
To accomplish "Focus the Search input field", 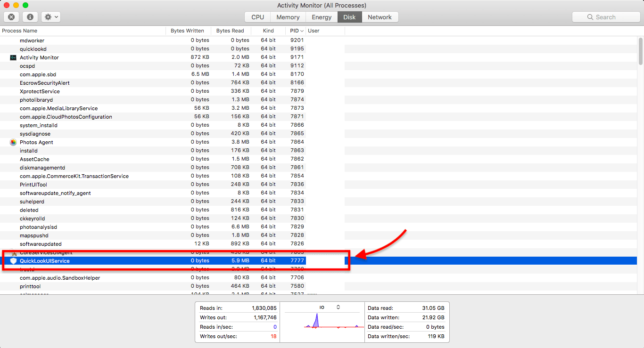I will 606,17.
